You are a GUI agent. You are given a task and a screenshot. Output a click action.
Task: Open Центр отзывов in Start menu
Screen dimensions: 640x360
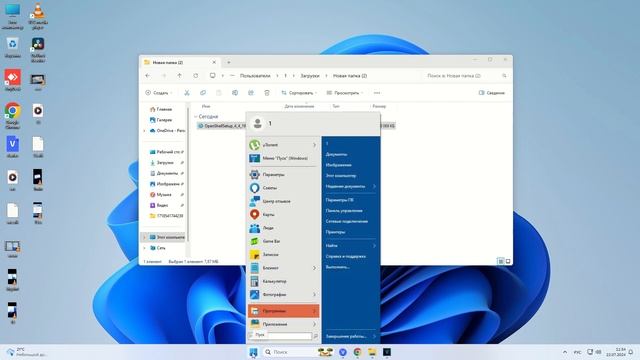point(283,201)
